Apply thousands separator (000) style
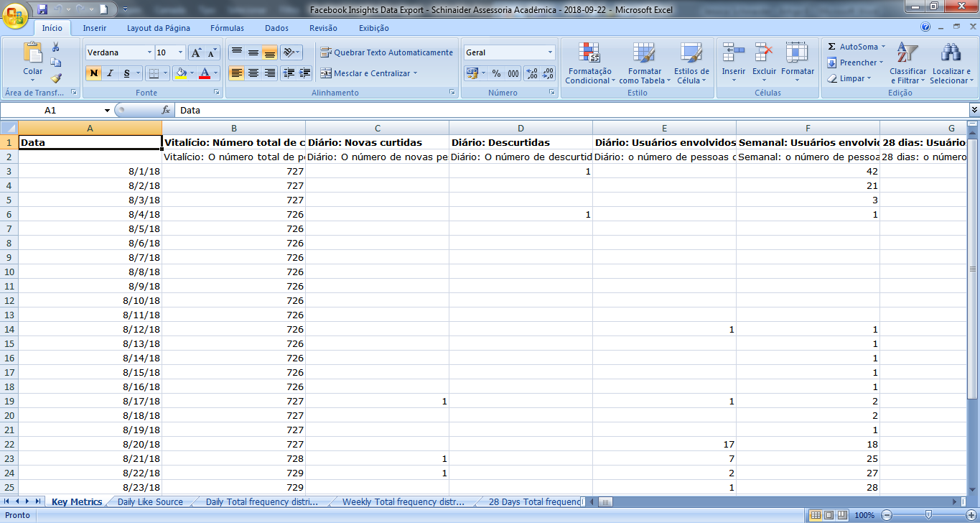The image size is (980, 523). point(513,73)
